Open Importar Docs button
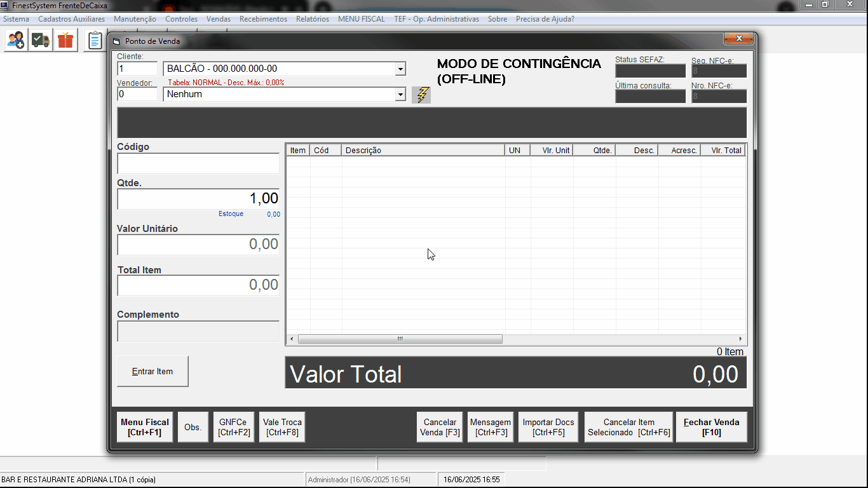This screenshot has width=868, height=488. pyautogui.click(x=548, y=427)
